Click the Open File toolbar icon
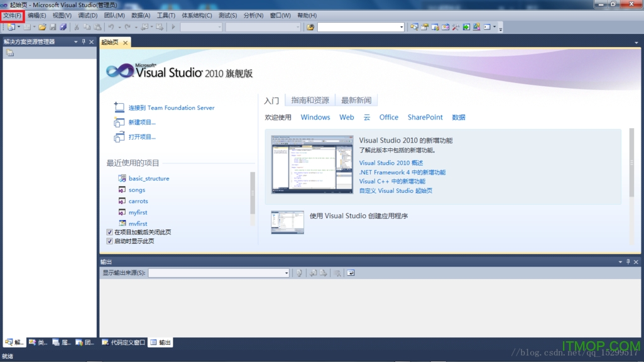644x362 pixels. [42, 26]
